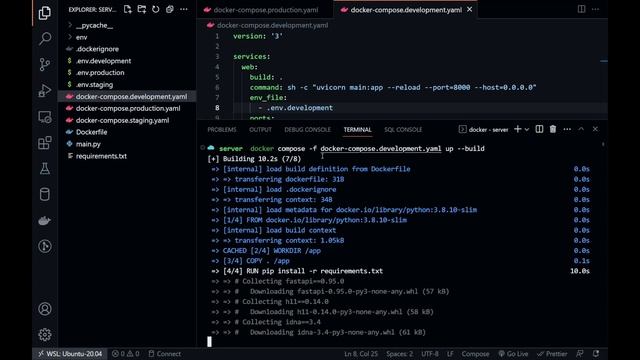
Task: Open docker-compose.production.yaml in Explorer
Action: [127, 109]
